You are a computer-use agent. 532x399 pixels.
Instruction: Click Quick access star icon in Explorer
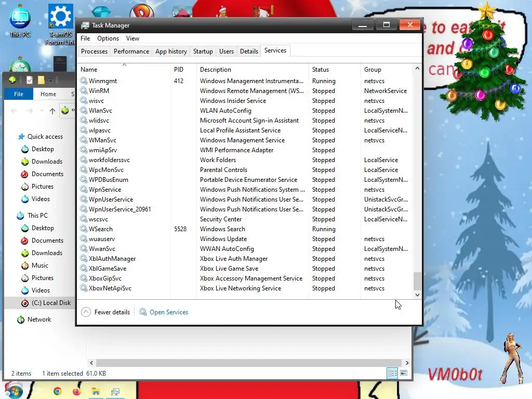click(x=21, y=137)
